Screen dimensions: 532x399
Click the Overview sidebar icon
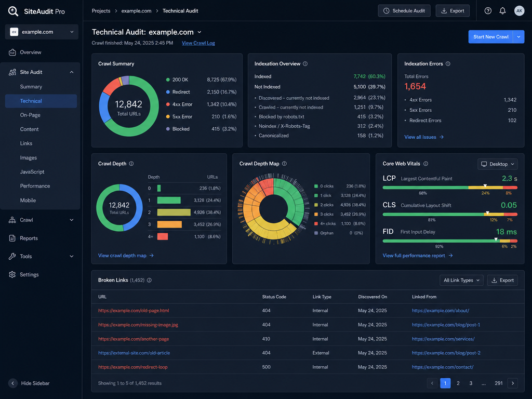click(12, 52)
